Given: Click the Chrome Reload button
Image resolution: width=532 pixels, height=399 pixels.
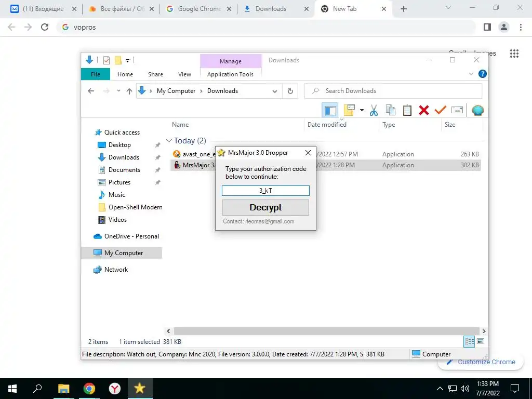Looking at the screenshot, I should pos(45,27).
